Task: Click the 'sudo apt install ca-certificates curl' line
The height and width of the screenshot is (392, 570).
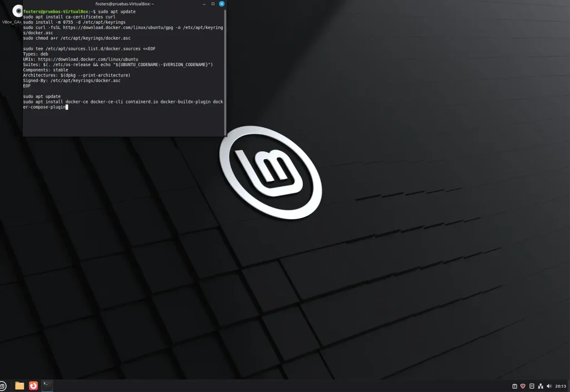Action: click(69, 17)
